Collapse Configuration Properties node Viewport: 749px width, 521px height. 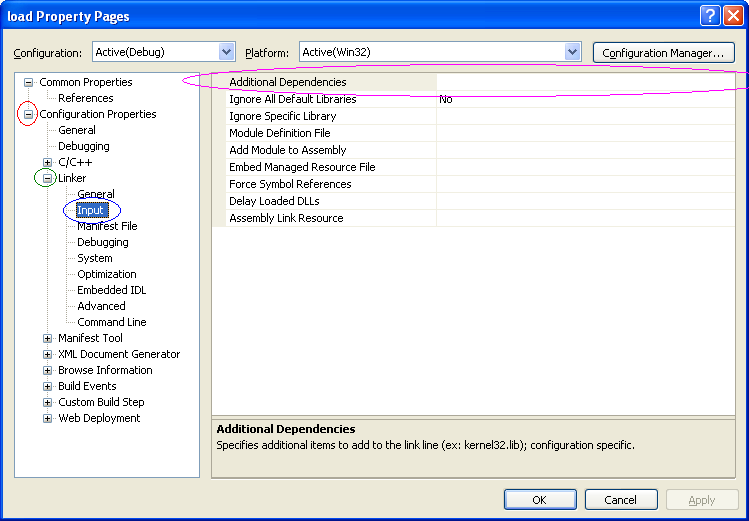click(28, 115)
